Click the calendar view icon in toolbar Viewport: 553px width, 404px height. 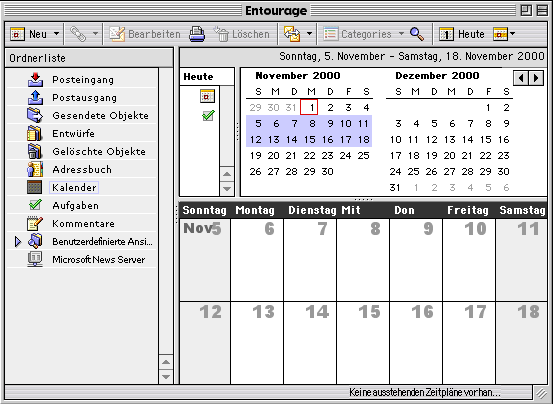[500, 34]
